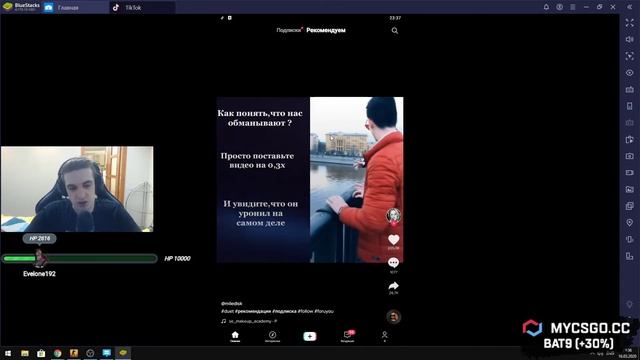
Task: Collapse the BlueStacks side toolbar
Action: tap(630, 7)
